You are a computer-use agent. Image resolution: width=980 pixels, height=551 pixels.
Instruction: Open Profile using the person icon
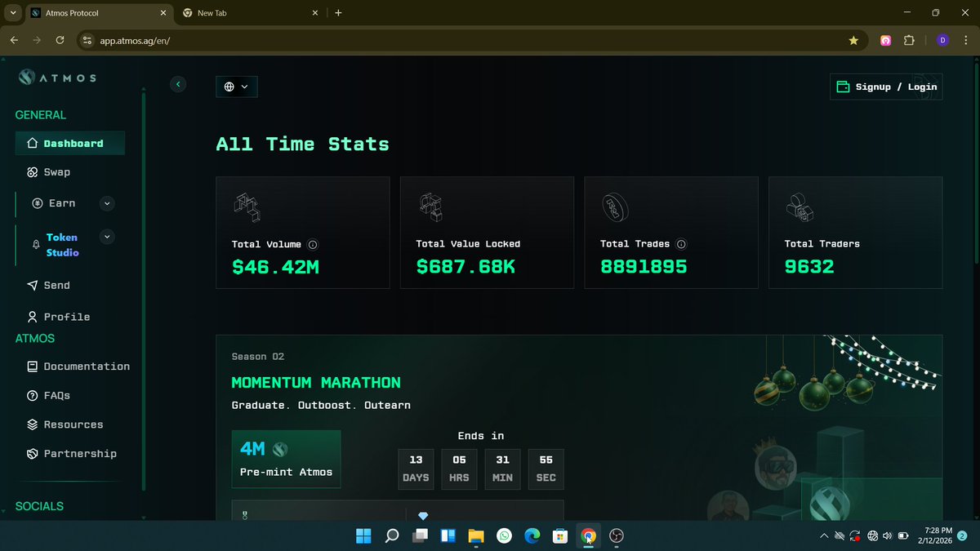point(33,317)
